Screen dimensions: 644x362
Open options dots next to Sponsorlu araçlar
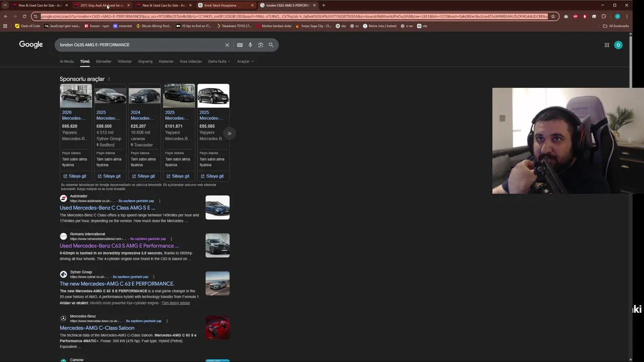(x=109, y=79)
